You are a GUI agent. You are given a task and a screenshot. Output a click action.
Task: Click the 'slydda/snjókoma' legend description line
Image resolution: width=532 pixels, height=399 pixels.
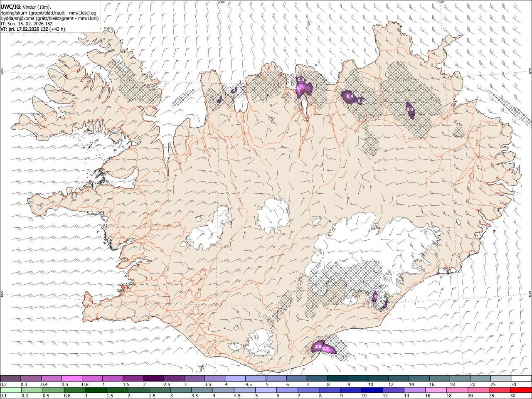49,18
